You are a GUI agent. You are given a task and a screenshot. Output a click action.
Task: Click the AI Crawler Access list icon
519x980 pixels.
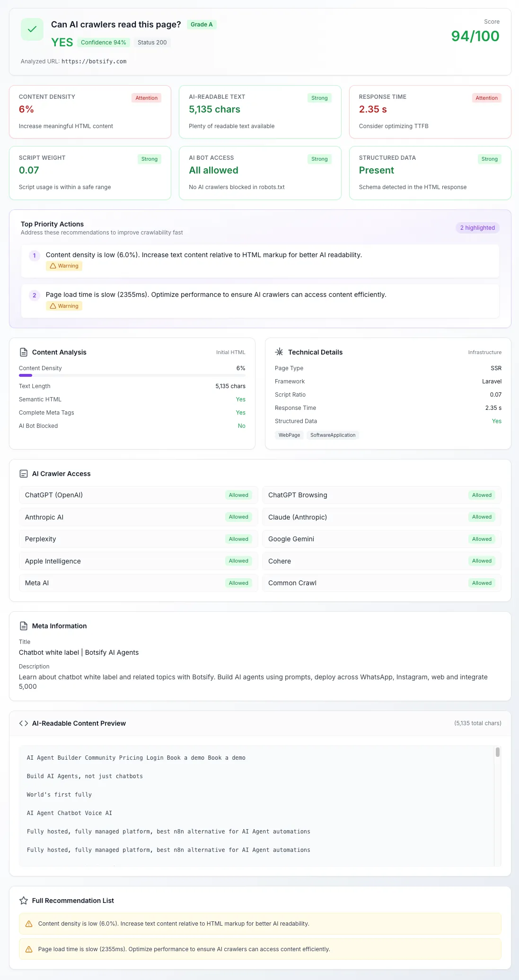[24, 474]
